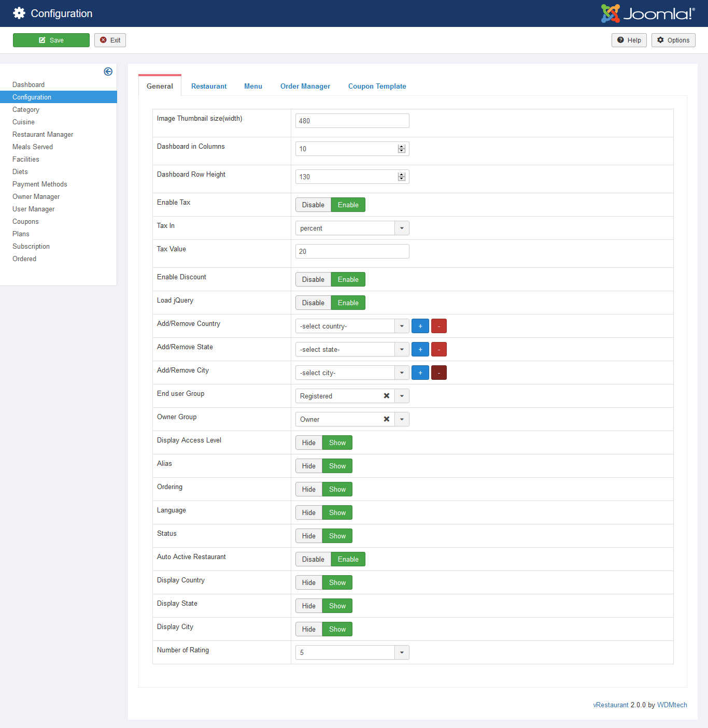This screenshot has width=708, height=728.
Task: Expand the Tax In dropdown
Action: pyautogui.click(x=402, y=228)
